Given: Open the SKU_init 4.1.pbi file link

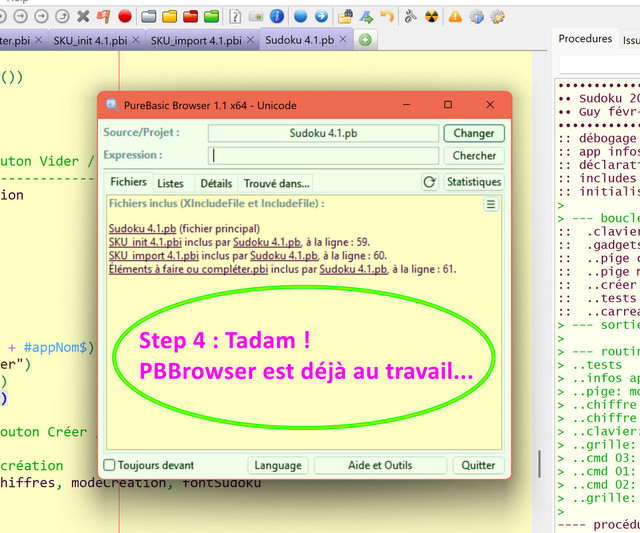Looking at the screenshot, I should coord(145,242).
